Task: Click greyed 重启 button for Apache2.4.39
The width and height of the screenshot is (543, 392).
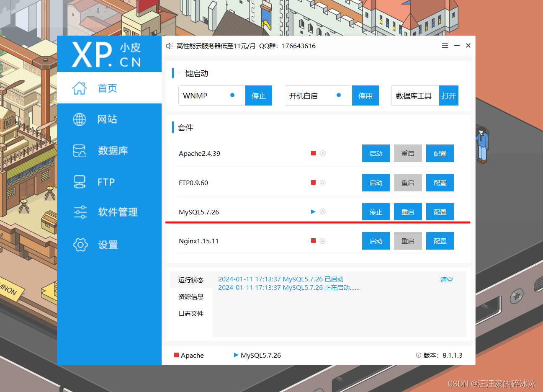Action: [408, 153]
